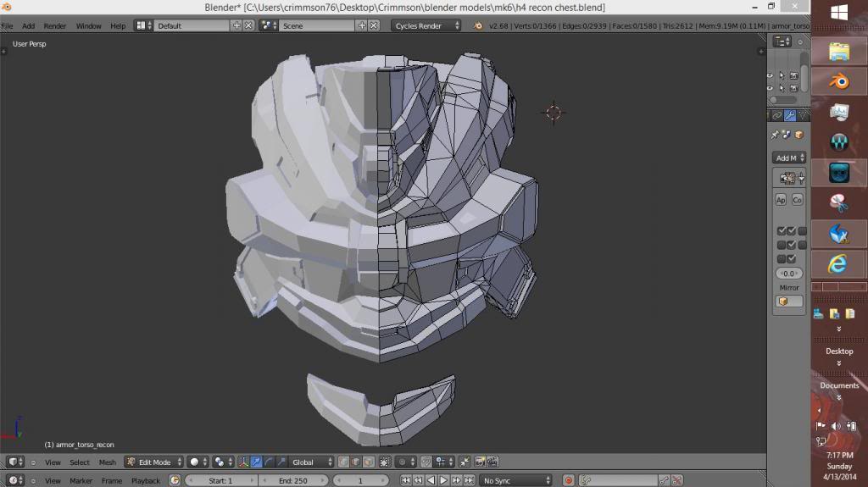868x487 pixels.
Task: Open the No Sync playback dropdown
Action: coord(515,480)
